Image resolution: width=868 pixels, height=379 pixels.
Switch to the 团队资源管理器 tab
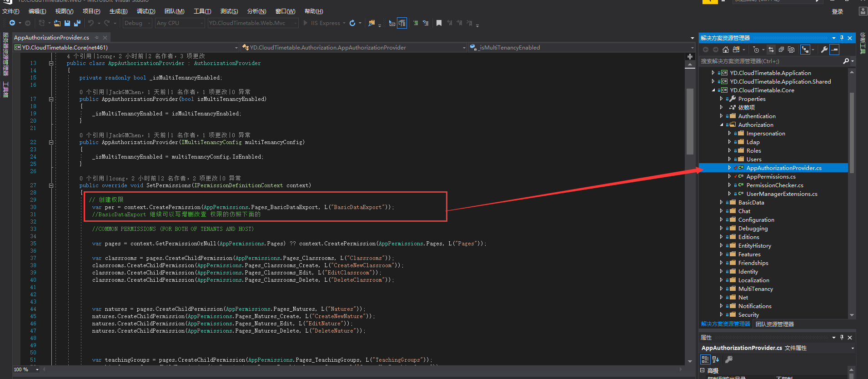pyautogui.click(x=775, y=324)
